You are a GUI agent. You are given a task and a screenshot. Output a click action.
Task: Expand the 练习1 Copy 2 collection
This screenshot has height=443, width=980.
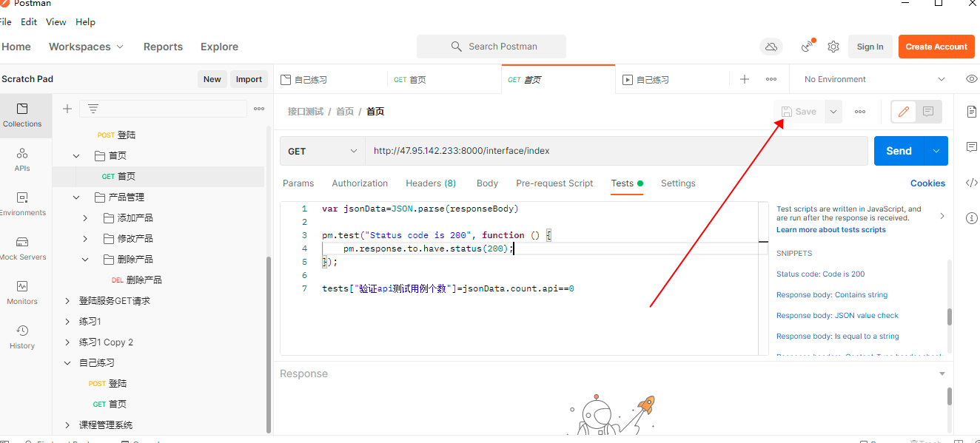(67, 342)
